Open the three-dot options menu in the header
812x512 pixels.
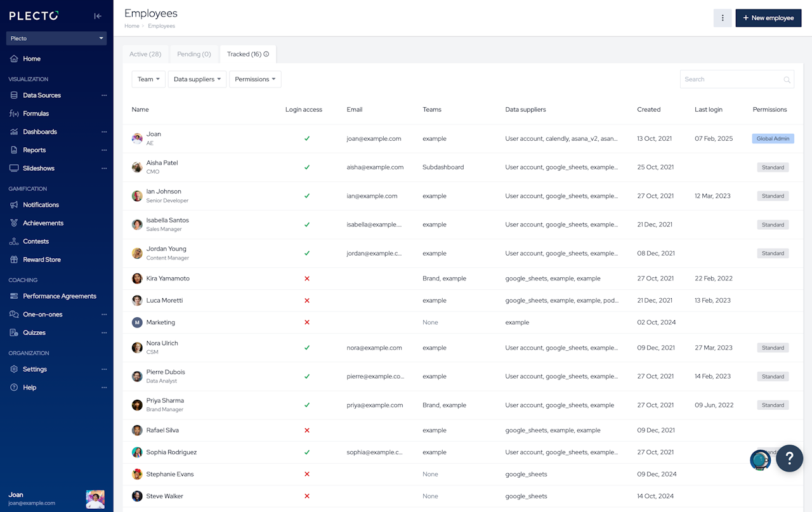(x=723, y=18)
